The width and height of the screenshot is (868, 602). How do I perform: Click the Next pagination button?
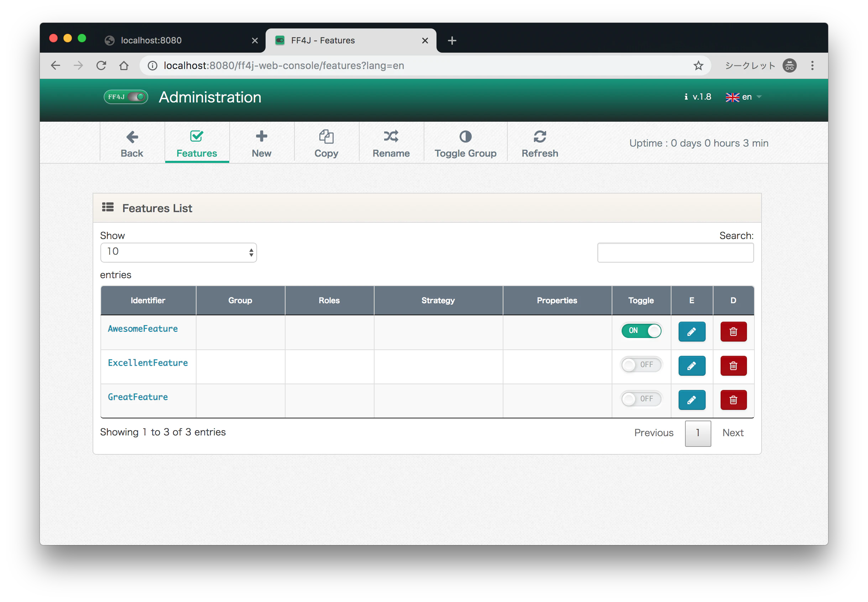(732, 433)
